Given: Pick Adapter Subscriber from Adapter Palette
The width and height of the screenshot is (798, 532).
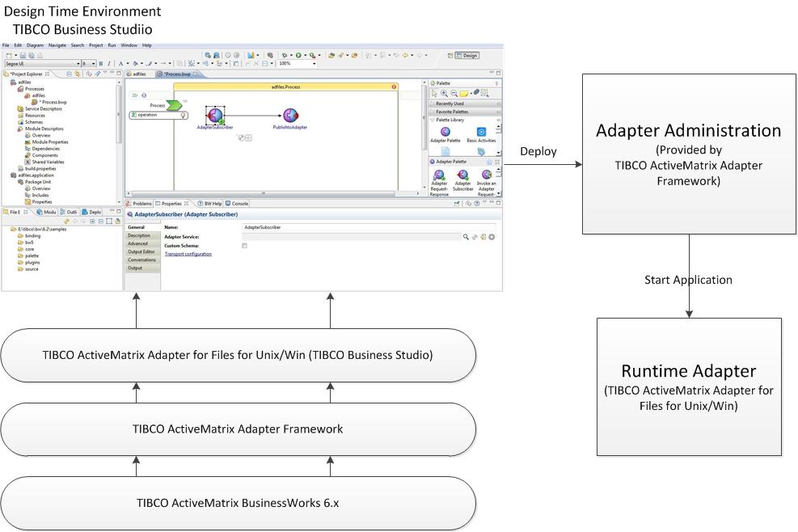Looking at the screenshot, I should (462, 180).
